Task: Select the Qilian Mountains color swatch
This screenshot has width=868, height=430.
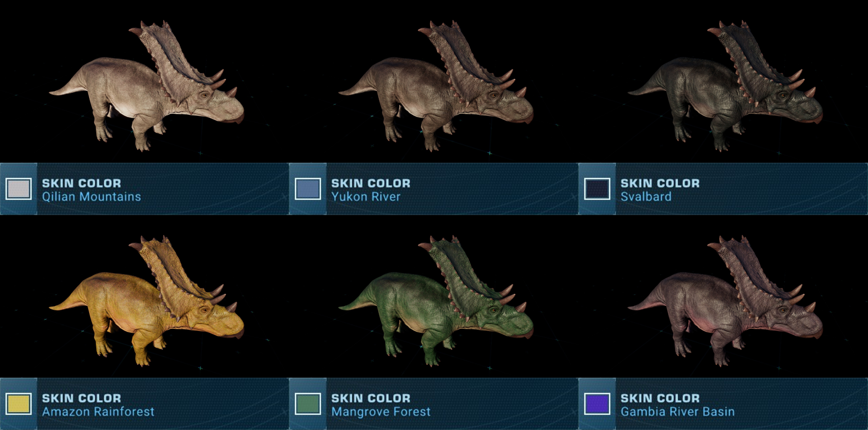Action: 19,189
